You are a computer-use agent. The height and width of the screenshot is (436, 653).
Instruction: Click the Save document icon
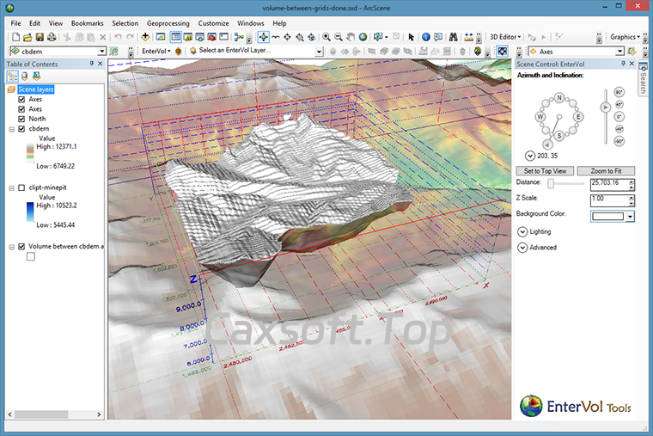pyautogui.click(x=40, y=37)
